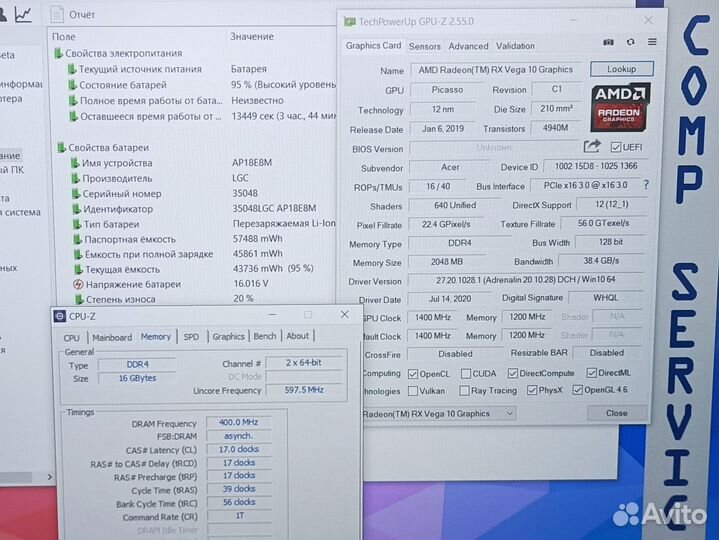This screenshot has width=719, height=540.
Task: Click the Uncore Frequency 597.5 MHz value
Action: pyautogui.click(x=304, y=390)
